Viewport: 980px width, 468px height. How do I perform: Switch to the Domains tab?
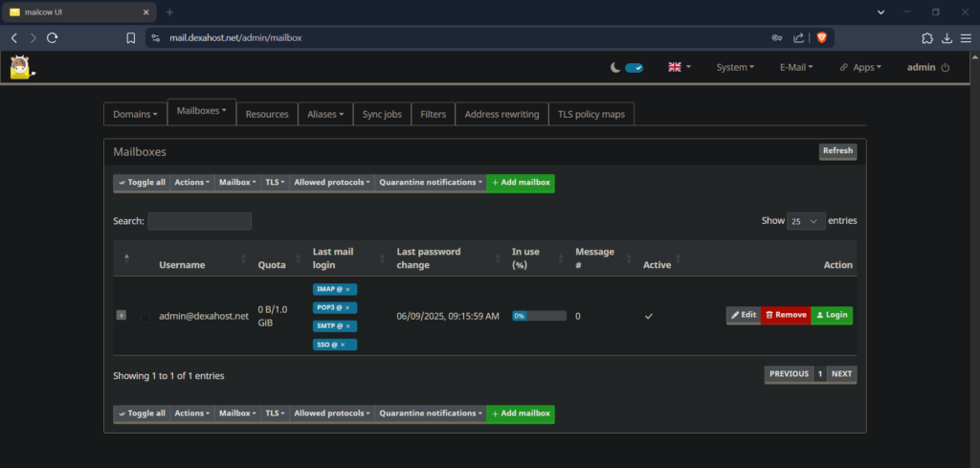click(135, 114)
